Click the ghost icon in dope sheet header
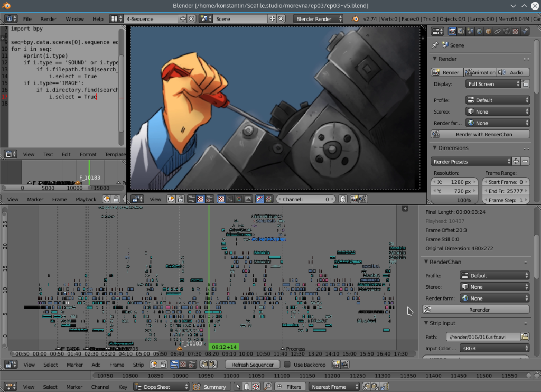 pyautogui.click(x=247, y=387)
